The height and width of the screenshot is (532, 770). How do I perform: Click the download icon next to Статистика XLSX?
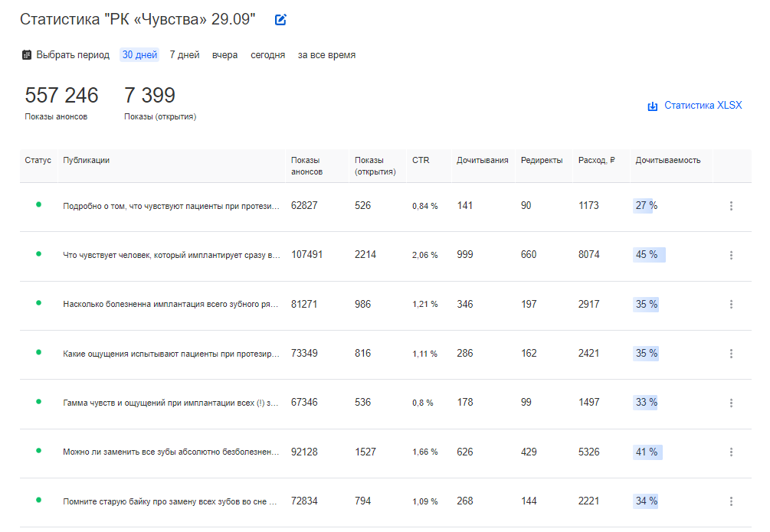point(653,106)
